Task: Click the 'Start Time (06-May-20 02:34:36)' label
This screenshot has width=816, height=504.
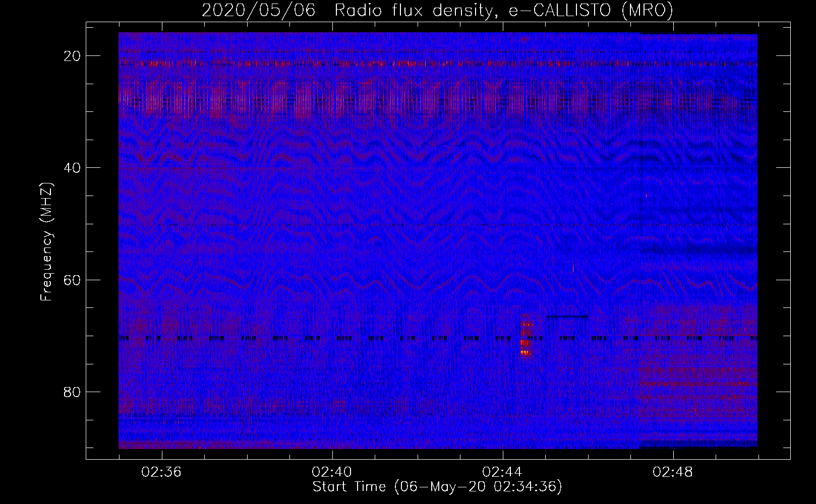Action: (x=437, y=487)
